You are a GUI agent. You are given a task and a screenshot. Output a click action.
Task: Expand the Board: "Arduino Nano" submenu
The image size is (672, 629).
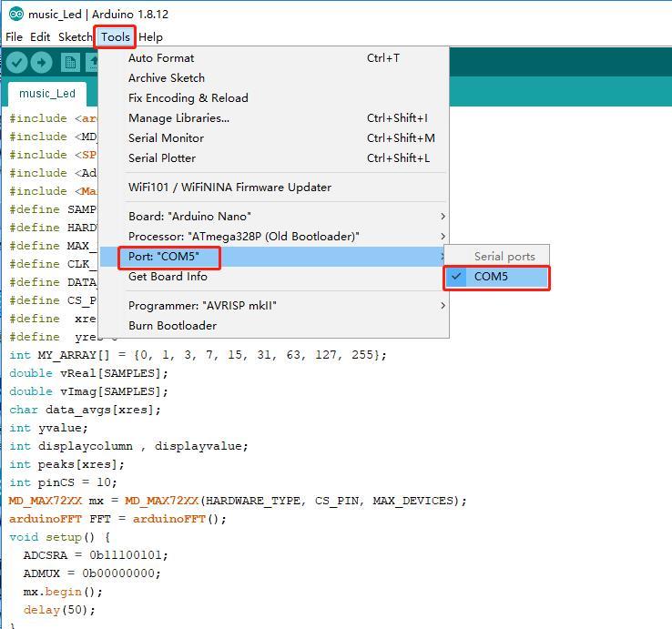[x=274, y=217]
